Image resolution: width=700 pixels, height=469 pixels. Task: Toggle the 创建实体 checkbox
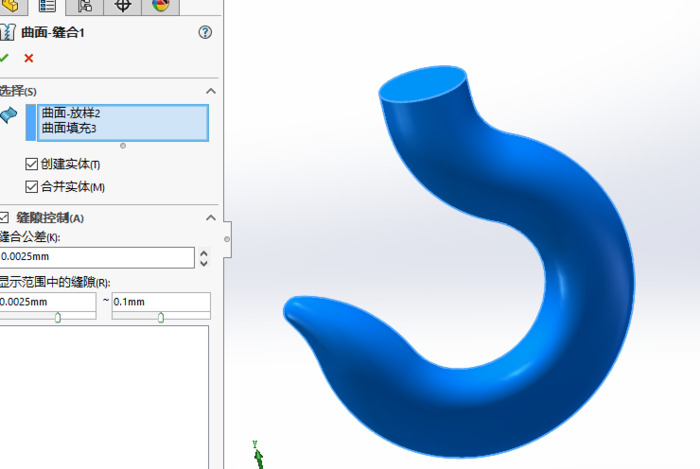(32, 164)
